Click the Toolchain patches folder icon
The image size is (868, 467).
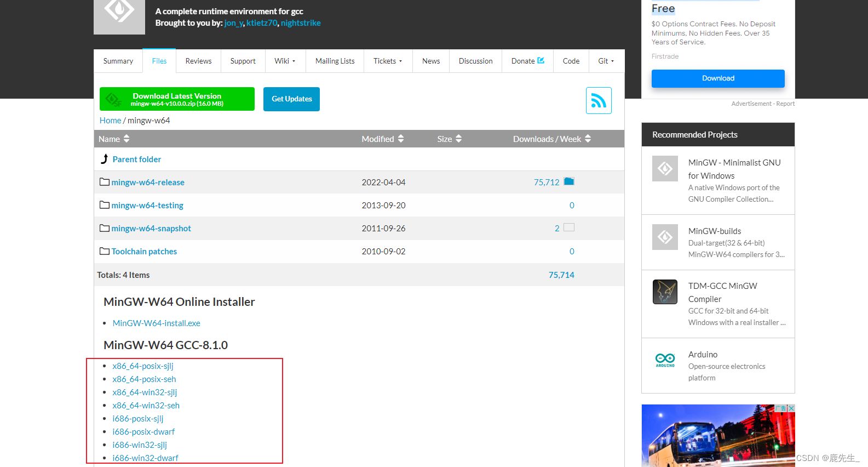[104, 251]
